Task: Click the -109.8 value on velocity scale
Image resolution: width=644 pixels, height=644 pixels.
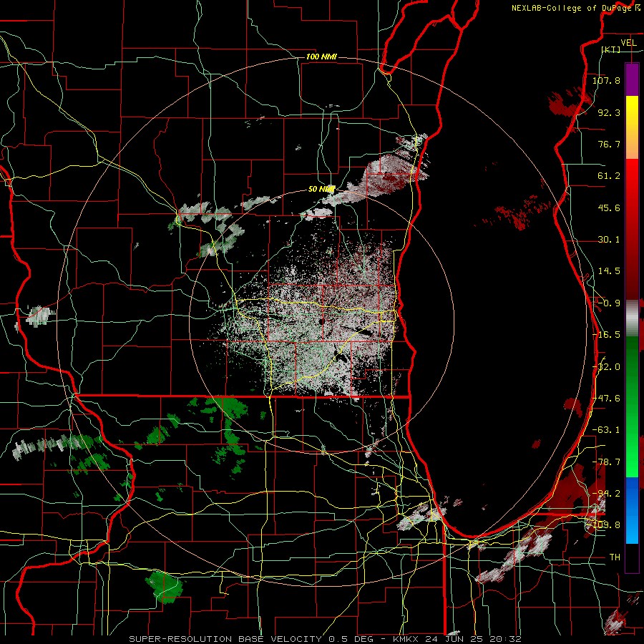Action: (x=604, y=525)
